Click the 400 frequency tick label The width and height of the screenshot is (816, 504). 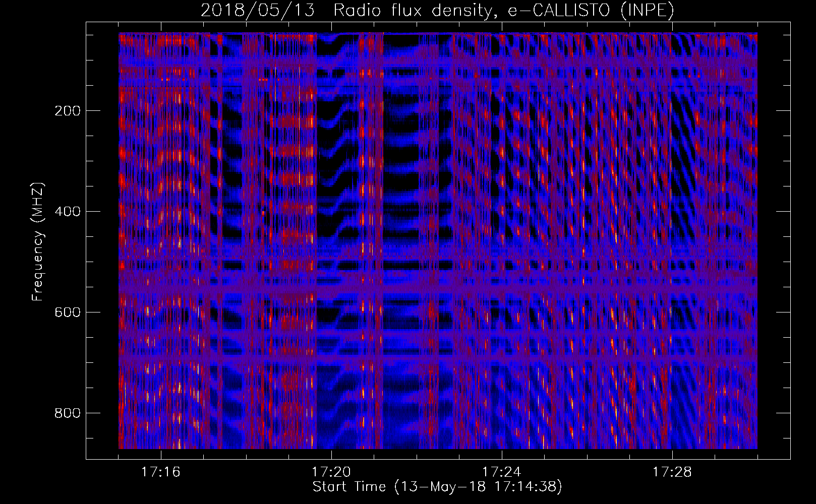[68, 212]
